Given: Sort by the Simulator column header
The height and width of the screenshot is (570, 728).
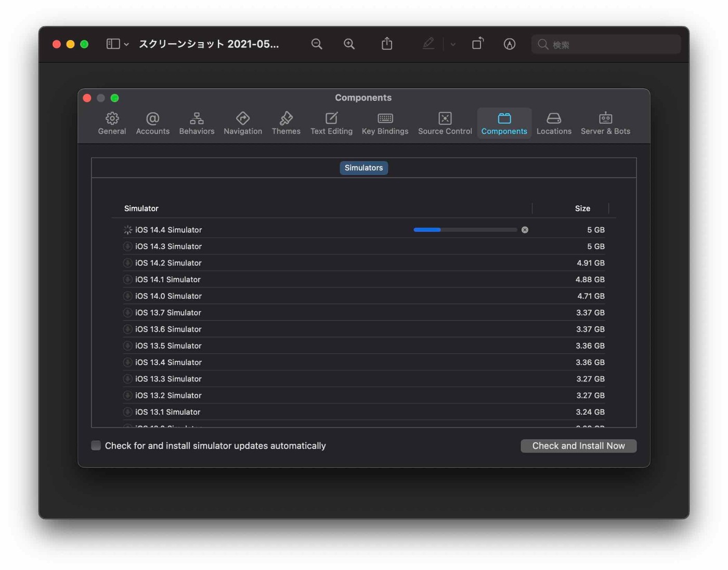Looking at the screenshot, I should point(141,208).
